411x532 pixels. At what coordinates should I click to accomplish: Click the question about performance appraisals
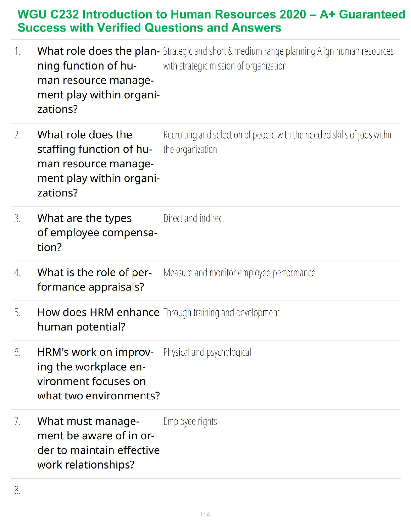(94, 279)
